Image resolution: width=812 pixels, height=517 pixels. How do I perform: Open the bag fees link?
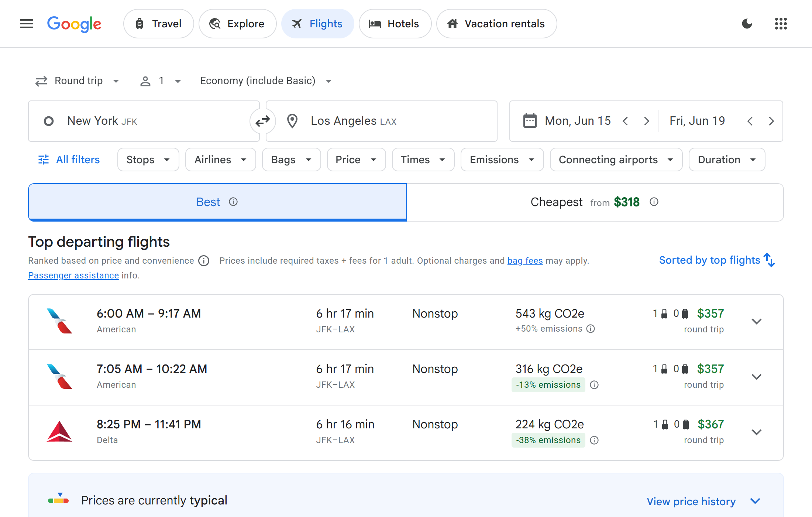(x=525, y=261)
